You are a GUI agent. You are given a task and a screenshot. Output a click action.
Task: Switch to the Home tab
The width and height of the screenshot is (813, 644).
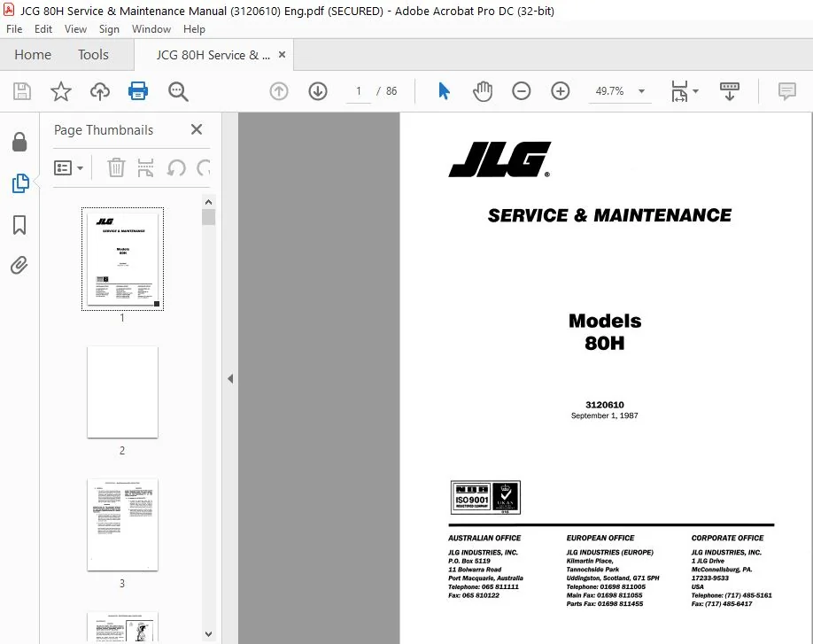[x=33, y=54]
